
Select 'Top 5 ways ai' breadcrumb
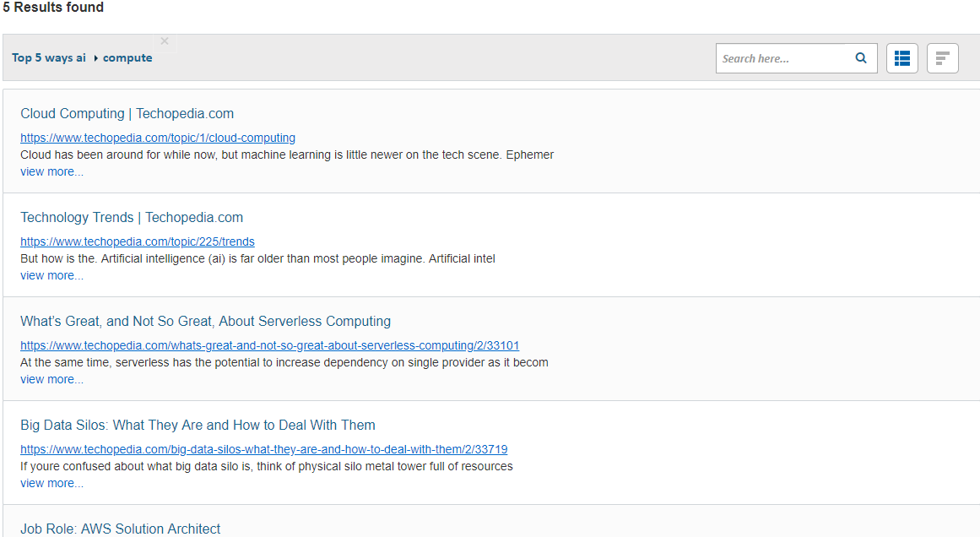[49, 58]
